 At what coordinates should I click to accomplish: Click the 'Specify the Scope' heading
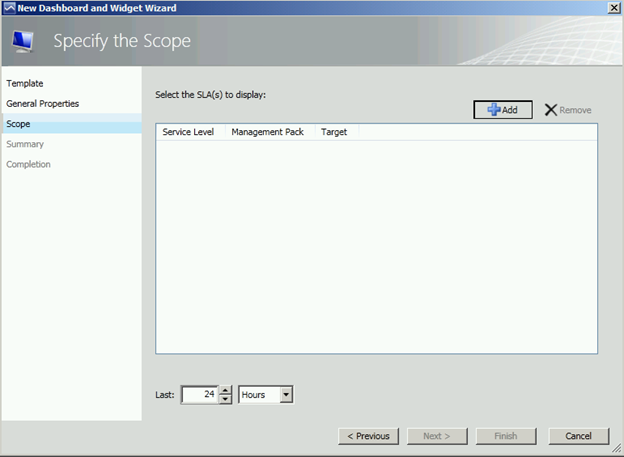tap(122, 41)
